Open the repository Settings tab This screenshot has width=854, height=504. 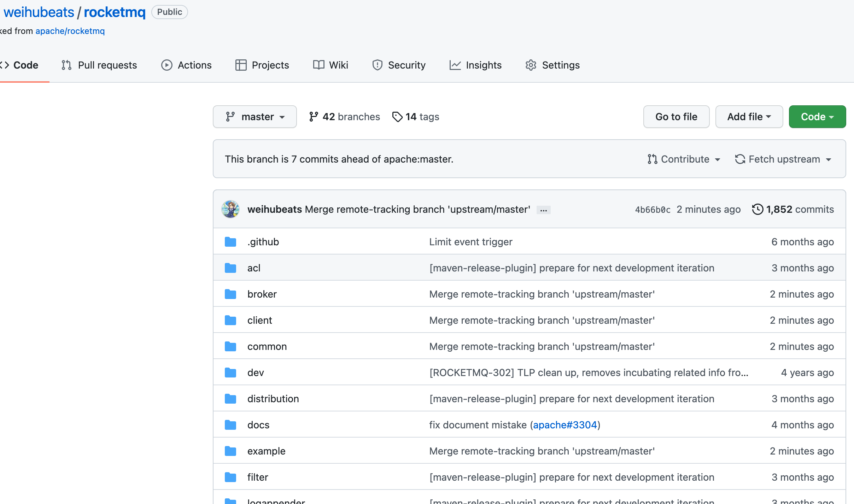552,65
